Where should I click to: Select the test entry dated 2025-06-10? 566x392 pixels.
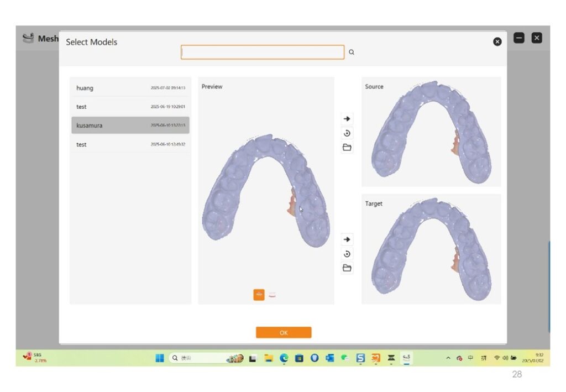(x=130, y=144)
